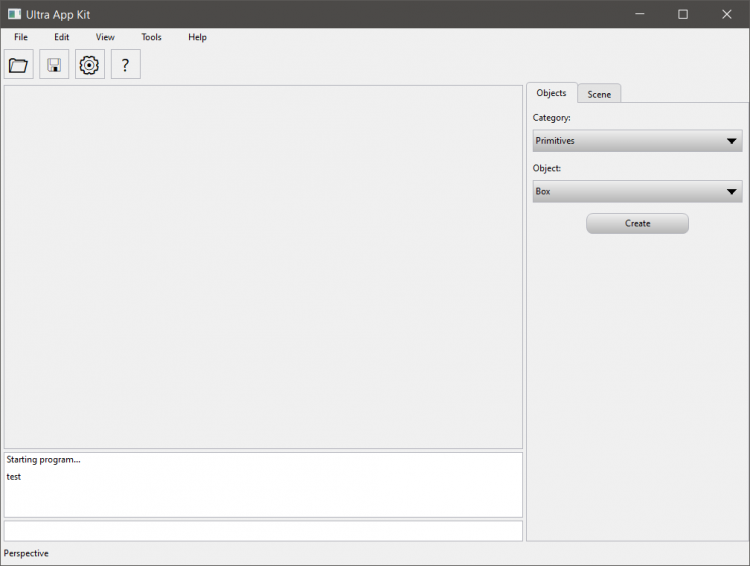750x566 pixels.
Task: Click inside the main viewport panel
Action: [263, 267]
